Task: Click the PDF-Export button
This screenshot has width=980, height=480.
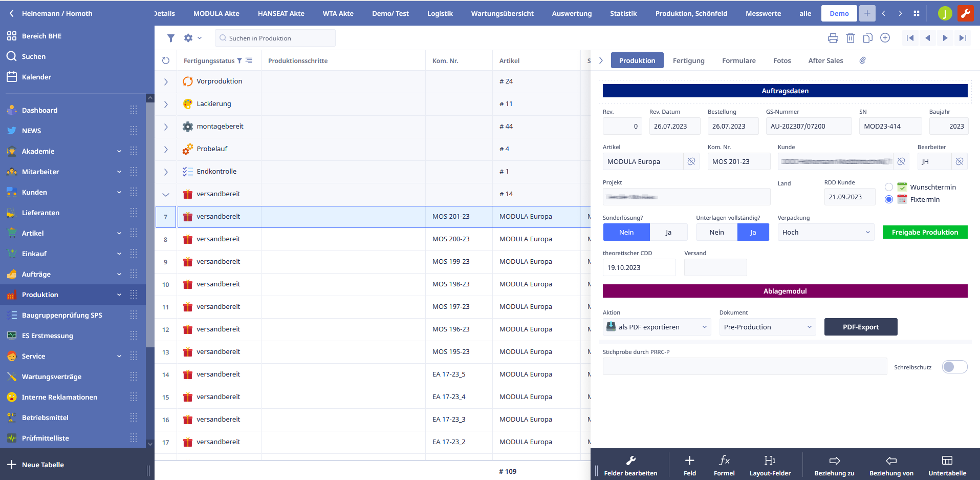Action: click(x=861, y=327)
